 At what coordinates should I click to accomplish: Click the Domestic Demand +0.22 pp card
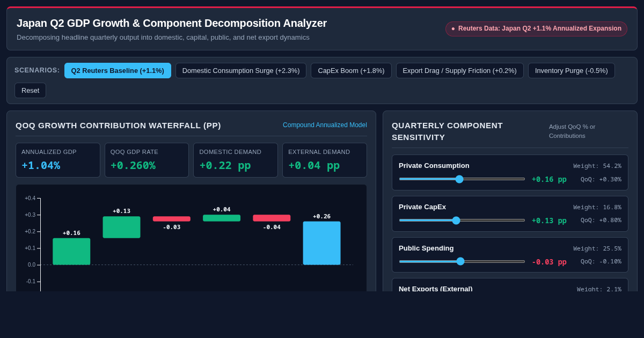pos(236,160)
